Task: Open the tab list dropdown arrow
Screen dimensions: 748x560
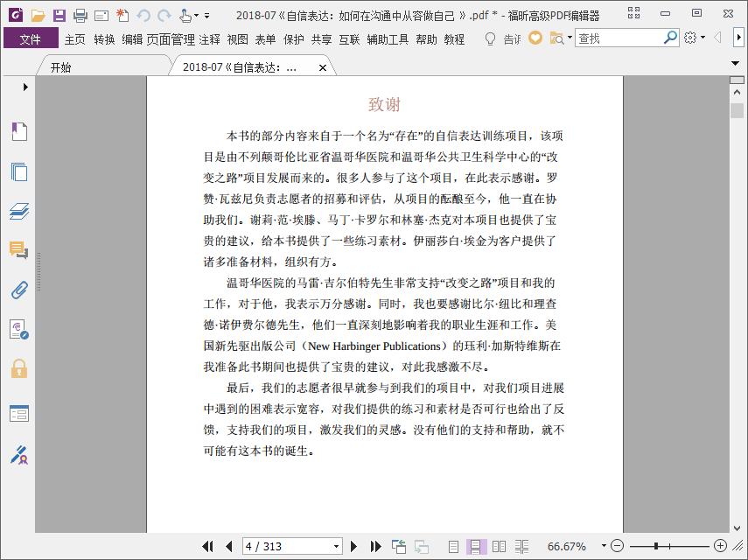Action: tap(735, 63)
